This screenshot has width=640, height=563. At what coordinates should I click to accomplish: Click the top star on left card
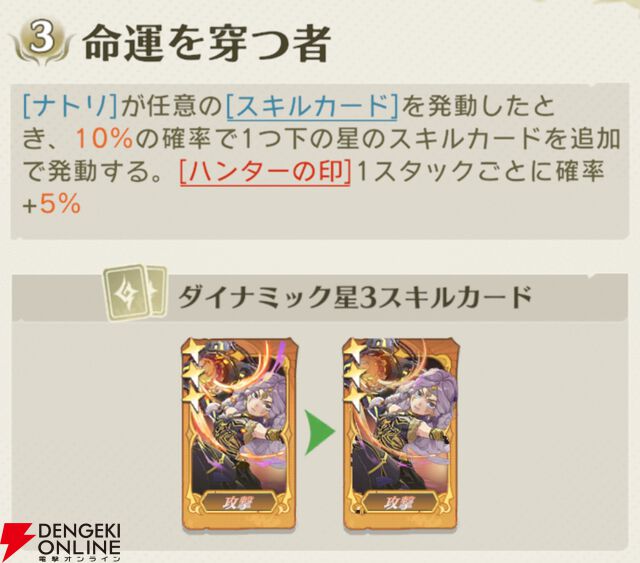point(193,351)
